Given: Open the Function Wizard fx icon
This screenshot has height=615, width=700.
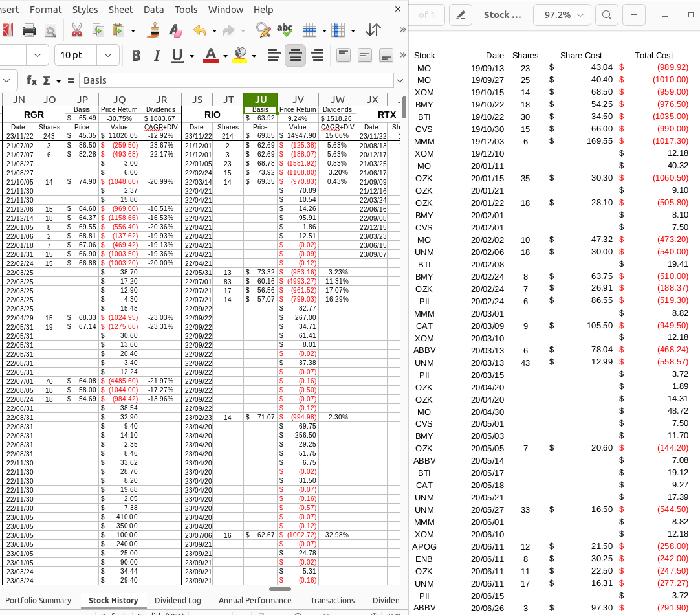Looking at the screenshot, I should 32,80.
